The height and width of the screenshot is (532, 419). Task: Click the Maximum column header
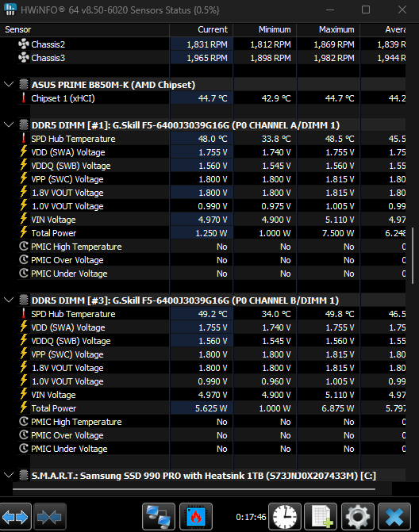click(329, 30)
